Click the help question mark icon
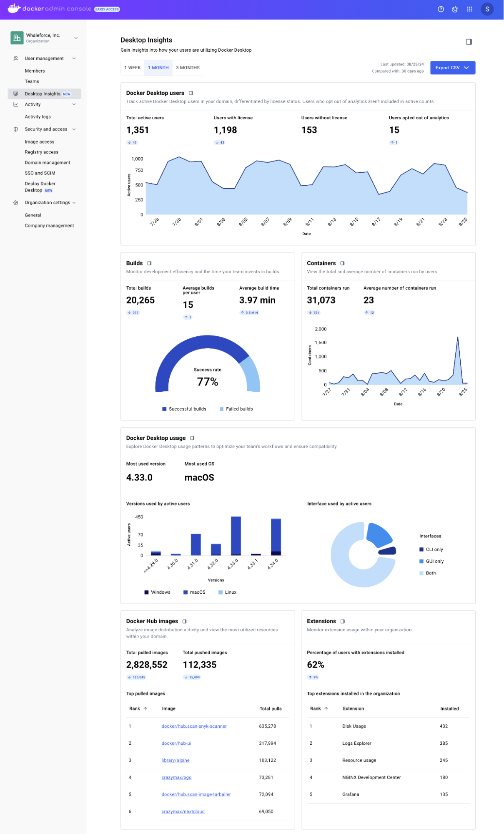The width and height of the screenshot is (504, 834). [441, 9]
